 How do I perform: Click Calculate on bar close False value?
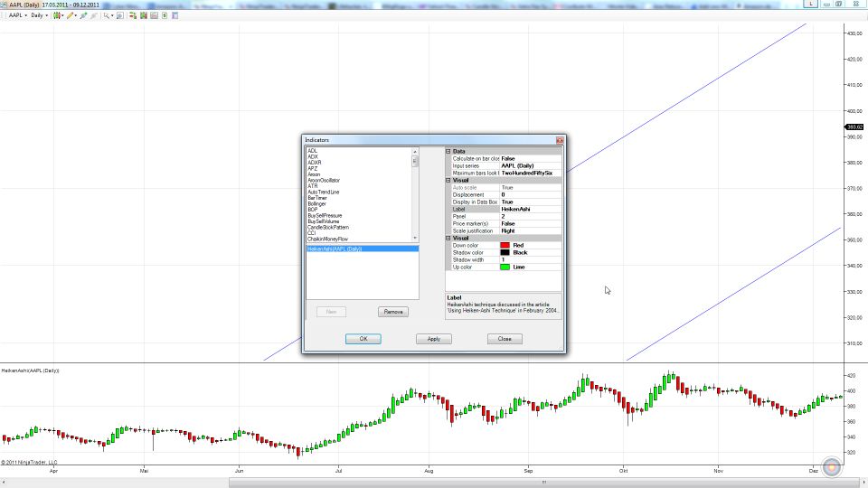531,158
